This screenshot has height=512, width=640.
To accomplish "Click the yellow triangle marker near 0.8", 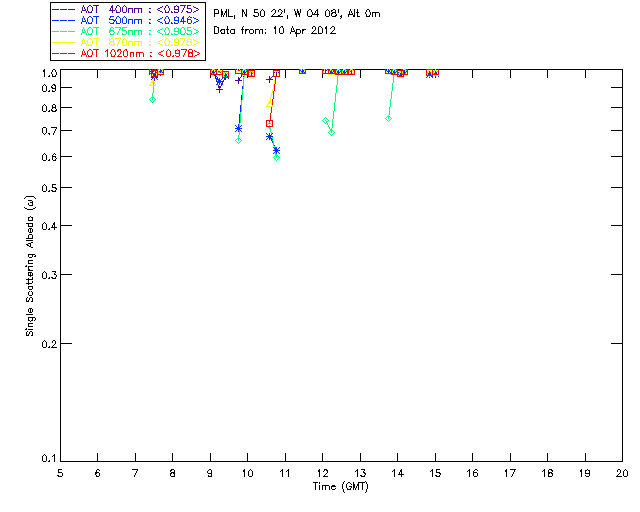I will 269,104.
